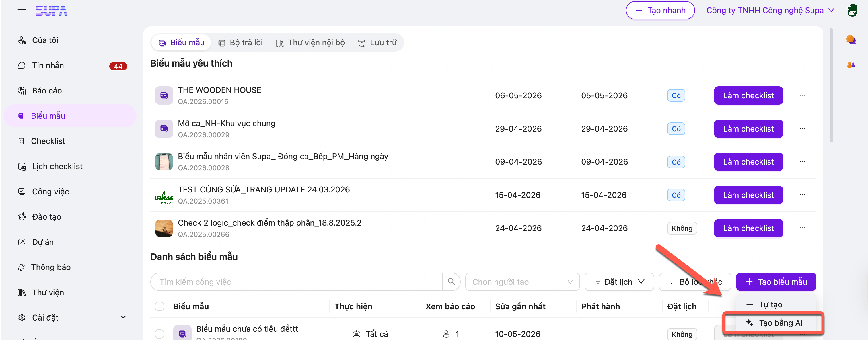
Task: Click Làm checklist for Mở ca_NH-Khu vực chung
Action: point(748,129)
